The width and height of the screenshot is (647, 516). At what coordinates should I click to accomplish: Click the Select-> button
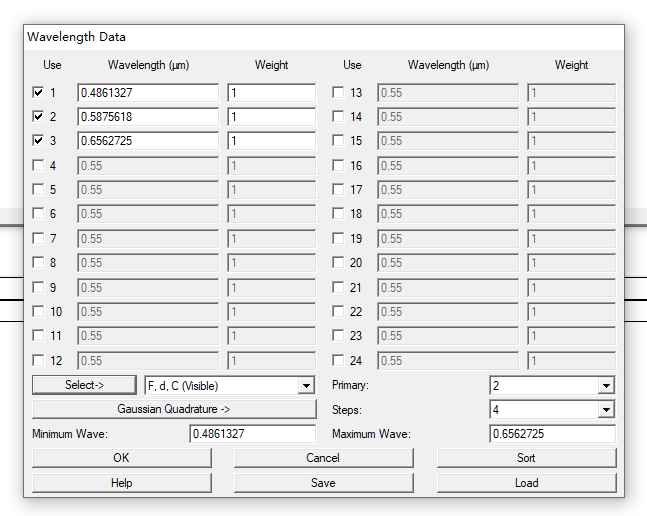coord(83,385)
